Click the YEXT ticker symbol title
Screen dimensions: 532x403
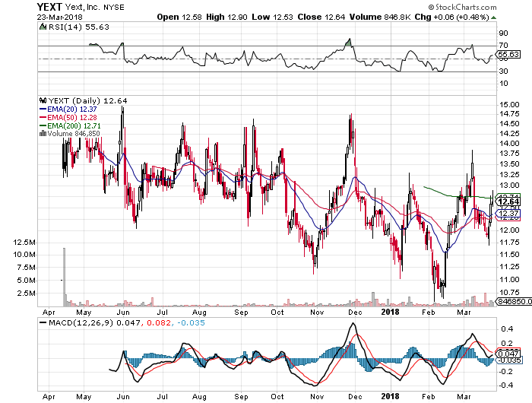point(49,7)
